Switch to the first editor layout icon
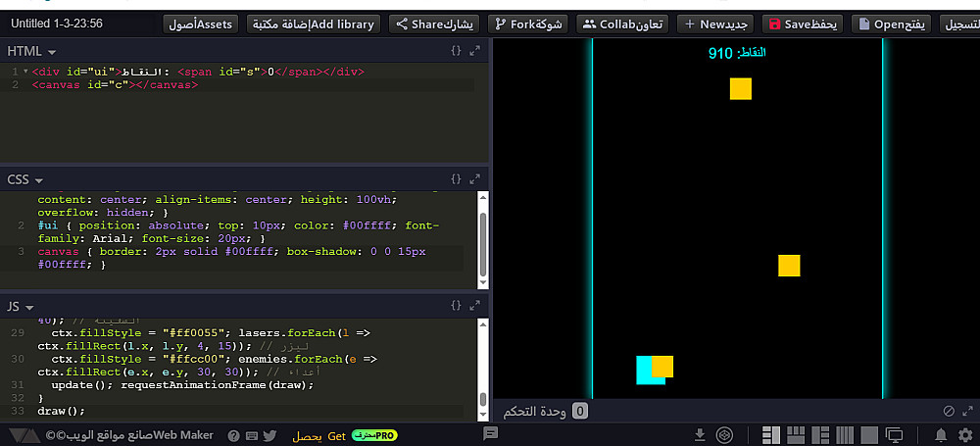This screenshot has width=980, height=446. (x=772, y=435)
